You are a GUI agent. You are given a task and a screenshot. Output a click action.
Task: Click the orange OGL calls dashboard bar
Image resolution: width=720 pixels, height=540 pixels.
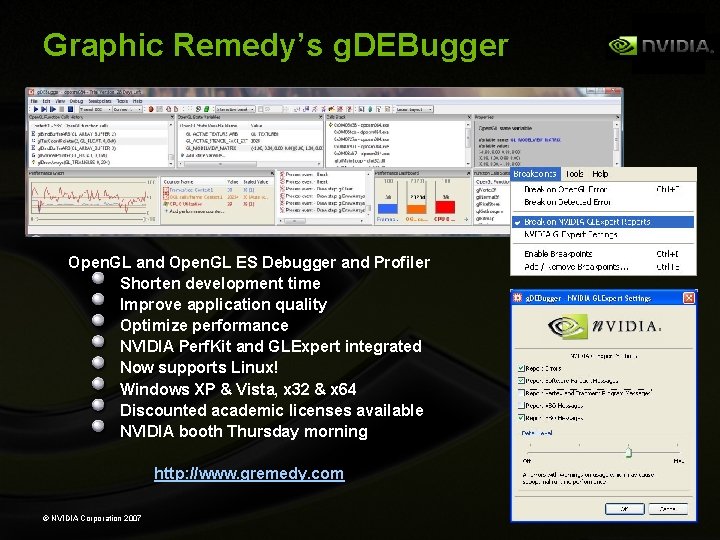point(416,209)
